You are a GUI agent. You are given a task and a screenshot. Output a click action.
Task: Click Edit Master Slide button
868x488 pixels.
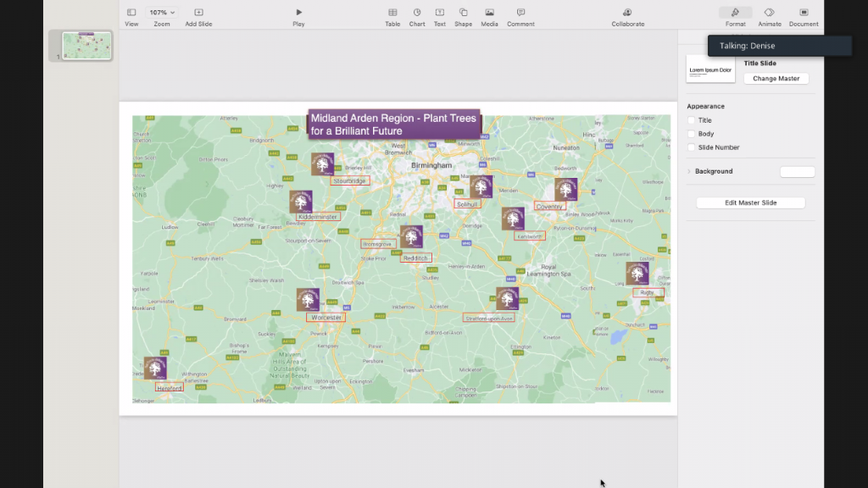[750, 202]
